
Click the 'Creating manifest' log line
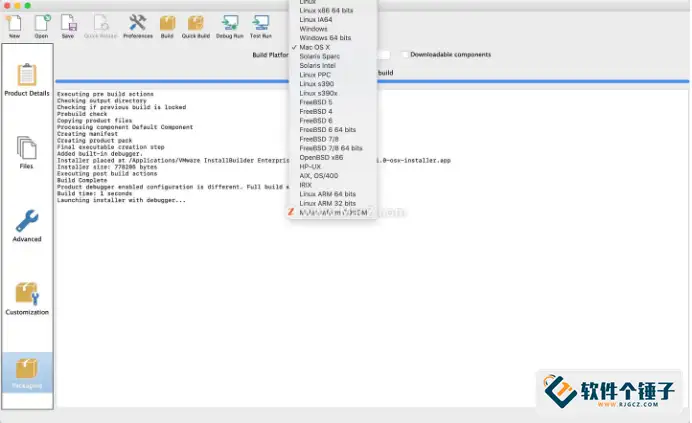click(x=87, y=134)
